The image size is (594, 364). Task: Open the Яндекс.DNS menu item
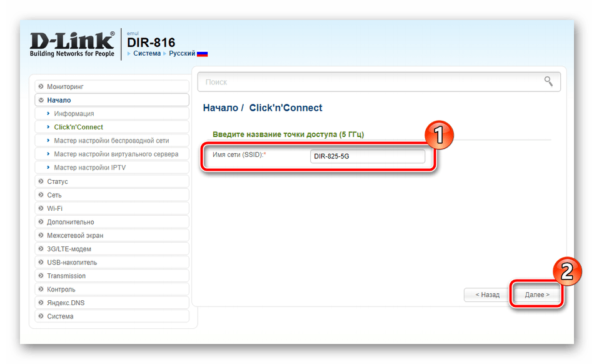pos(112,303)
